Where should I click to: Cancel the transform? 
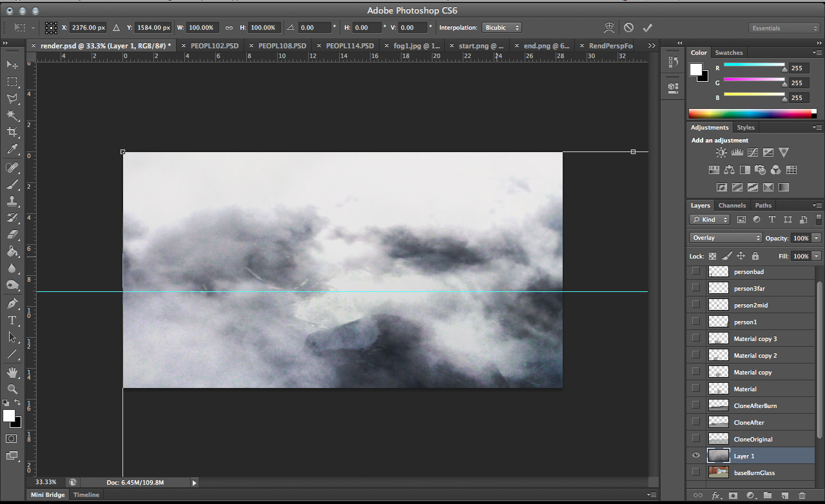(628, 28)
